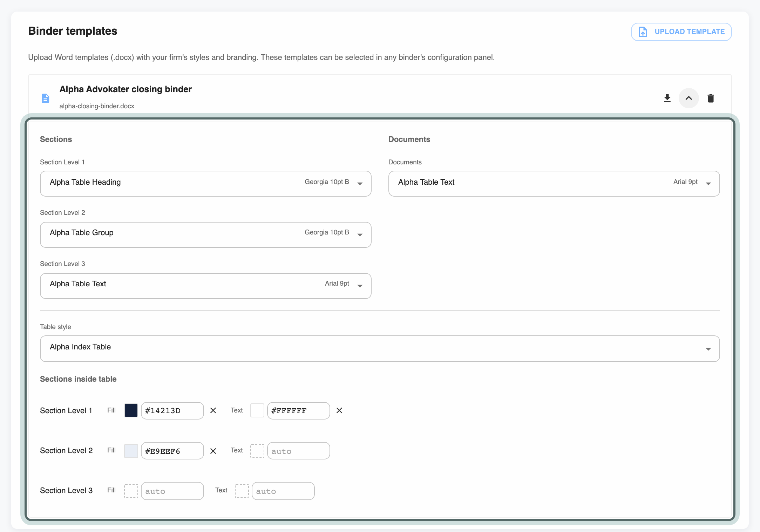Open Section Level 1 white text swatch

pyautogui.click(x=257, y=410)
